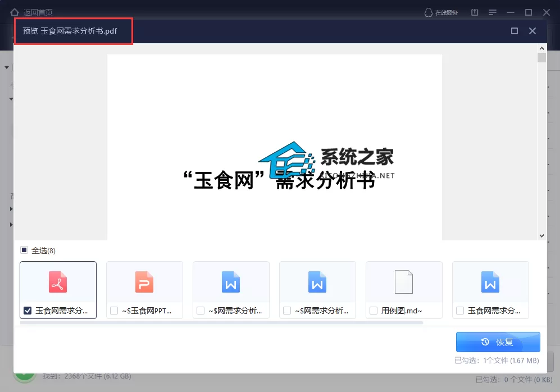Click the horizontal thumbnail list scrollbar
Viewport: 560px width, 392px height.
point(221,323)
